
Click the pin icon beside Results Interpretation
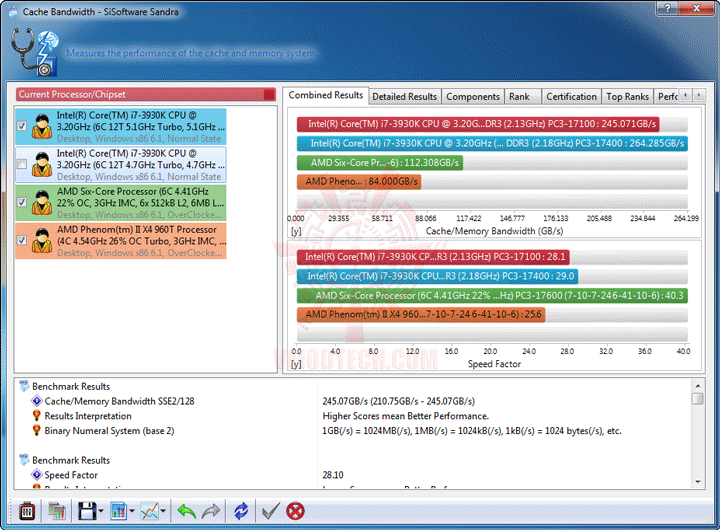(36, 416)
